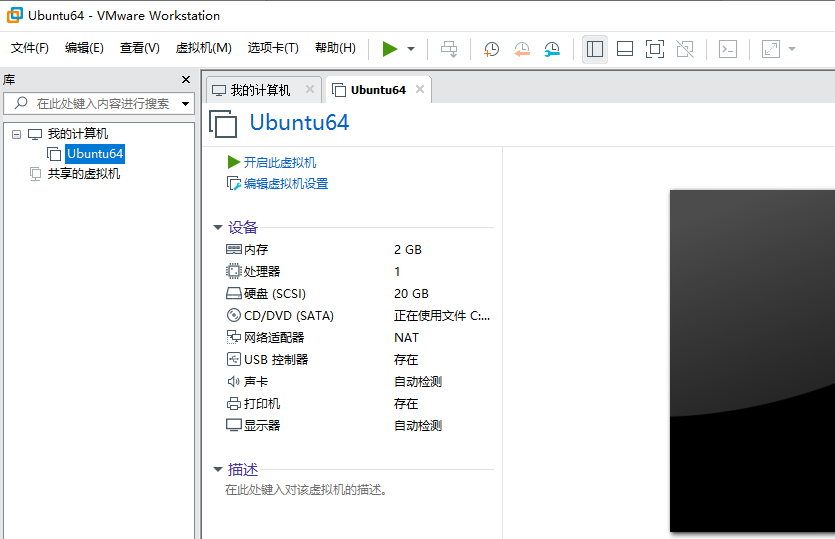835x539 pixels.
Task: Select the USB 控制器 device row
Action: [359, 360]
